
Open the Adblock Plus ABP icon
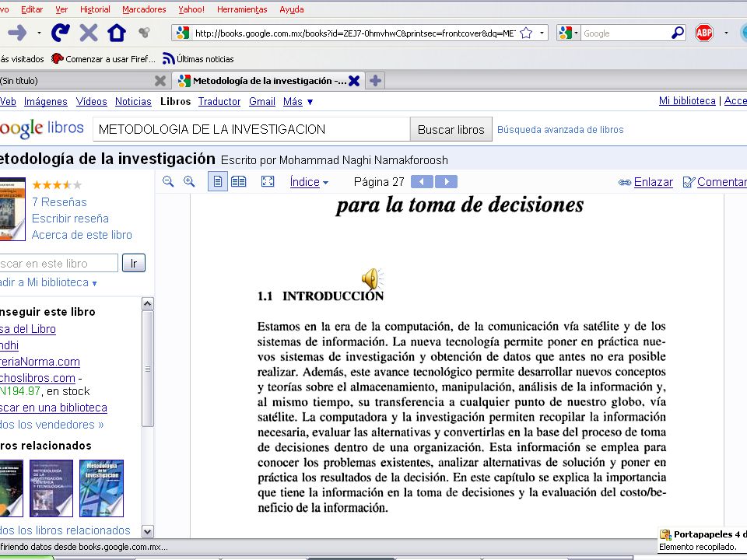[704, 33]
